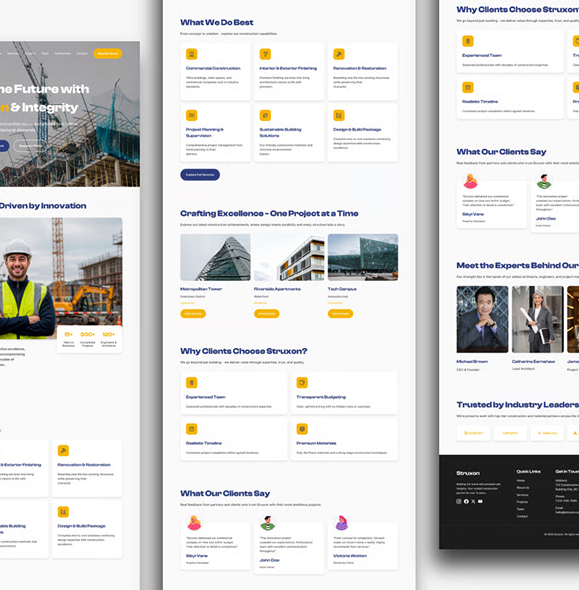
Task: Open Instagram from the footer social icons
Action: [x=459, y=501]
